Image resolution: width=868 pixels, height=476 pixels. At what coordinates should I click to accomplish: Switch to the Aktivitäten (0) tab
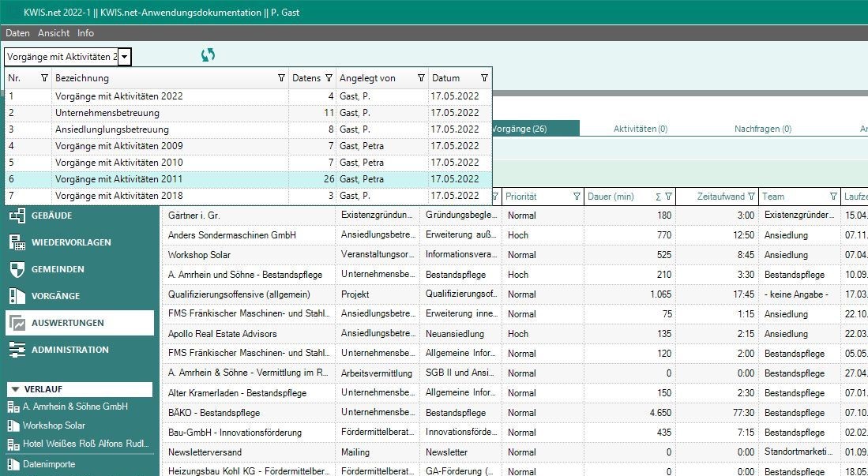[x=641, y=129]
